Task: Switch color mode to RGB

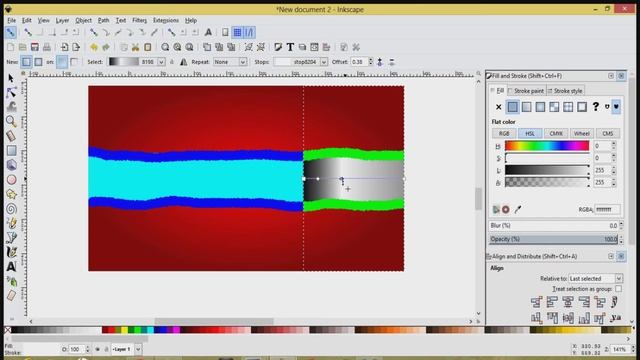Action: (x=504, y=133)
